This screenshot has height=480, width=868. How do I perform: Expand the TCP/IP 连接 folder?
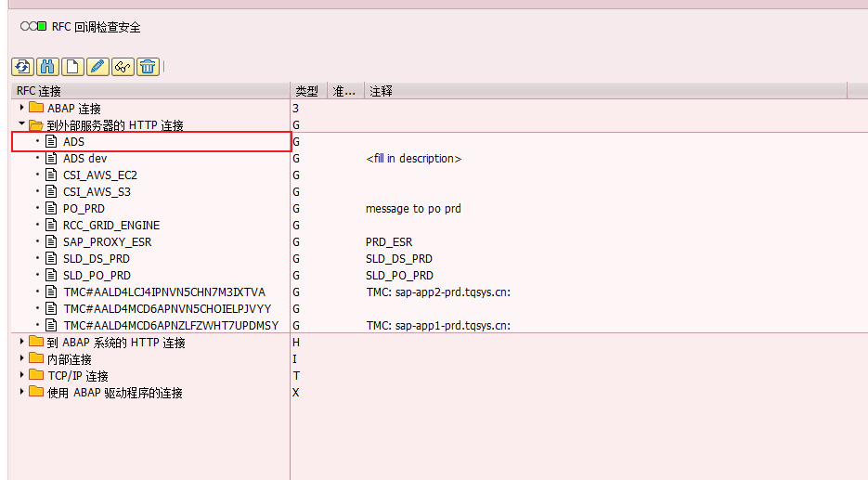pyautogui.click(x=22, y=375)
